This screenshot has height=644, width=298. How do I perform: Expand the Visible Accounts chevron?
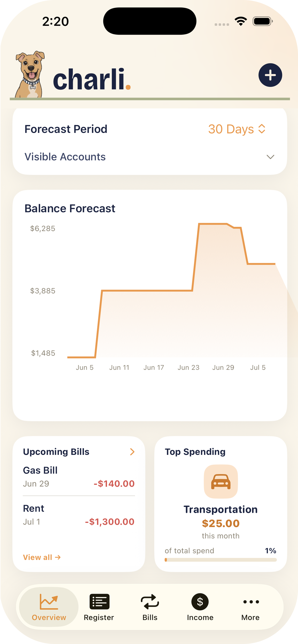coord(270,157)
